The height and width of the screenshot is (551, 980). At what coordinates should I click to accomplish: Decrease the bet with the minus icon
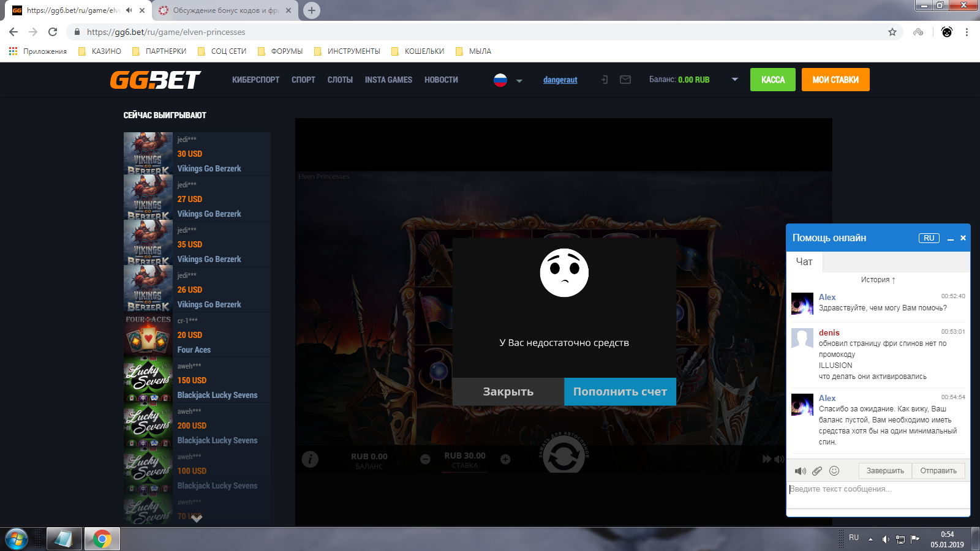[425, 459]
